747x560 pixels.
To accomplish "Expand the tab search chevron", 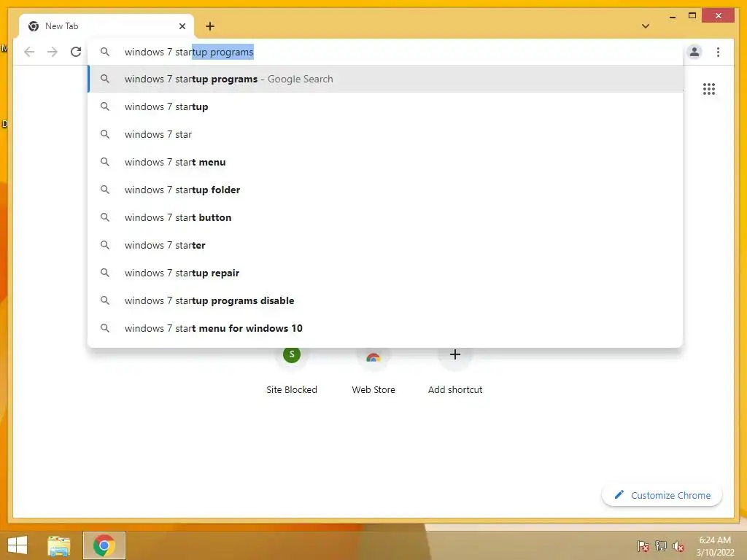I will coord(645,26).
